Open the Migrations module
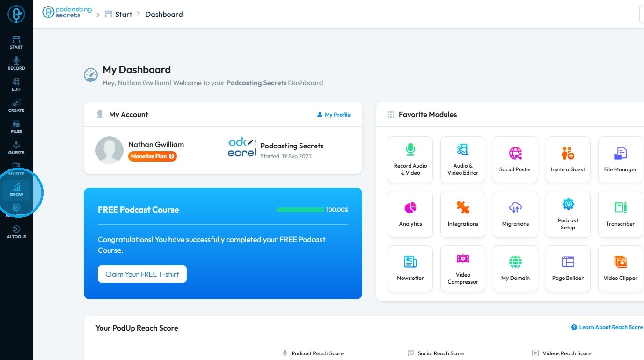644x360 pixels. pos(515,214)
